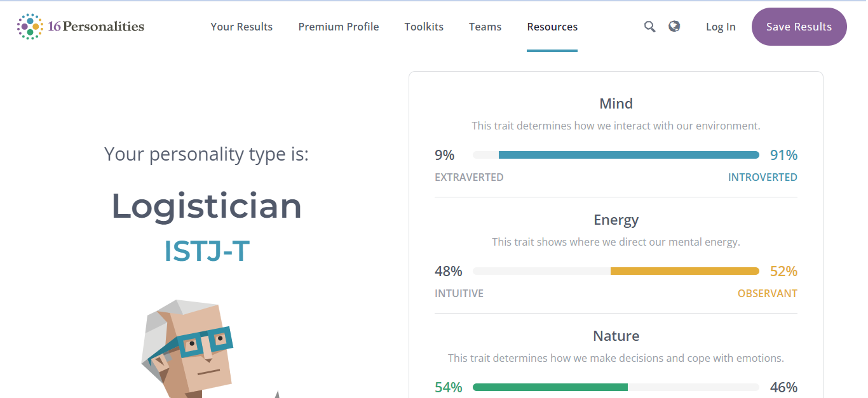This screenshot has width=868, height=398.
Task: Click the Nature trait green bar
Action: [x=550, y=387]
